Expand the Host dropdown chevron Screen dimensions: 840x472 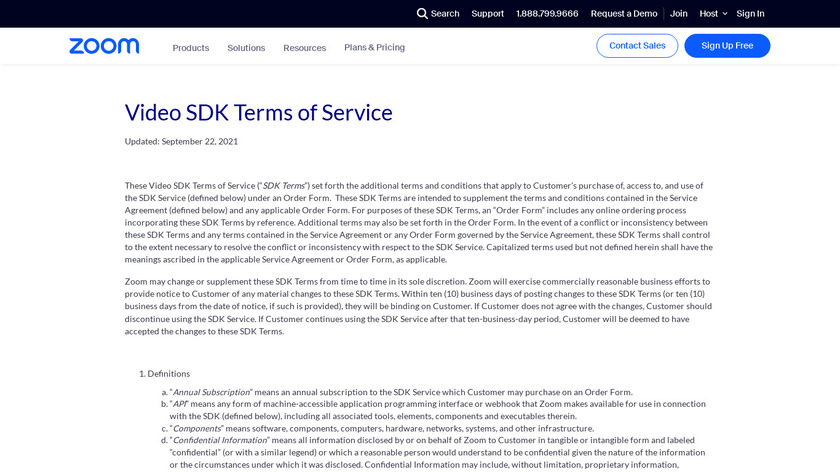[725, 14]
